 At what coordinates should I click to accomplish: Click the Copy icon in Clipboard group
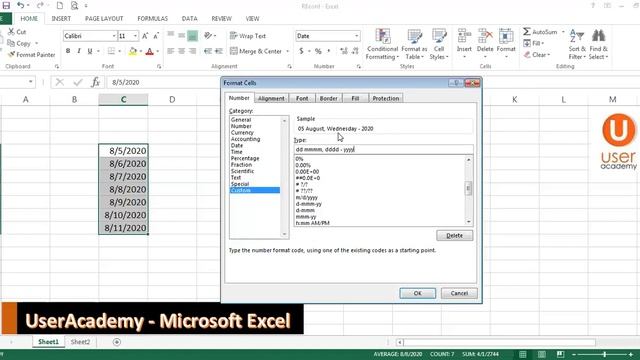tap(11, 43)
